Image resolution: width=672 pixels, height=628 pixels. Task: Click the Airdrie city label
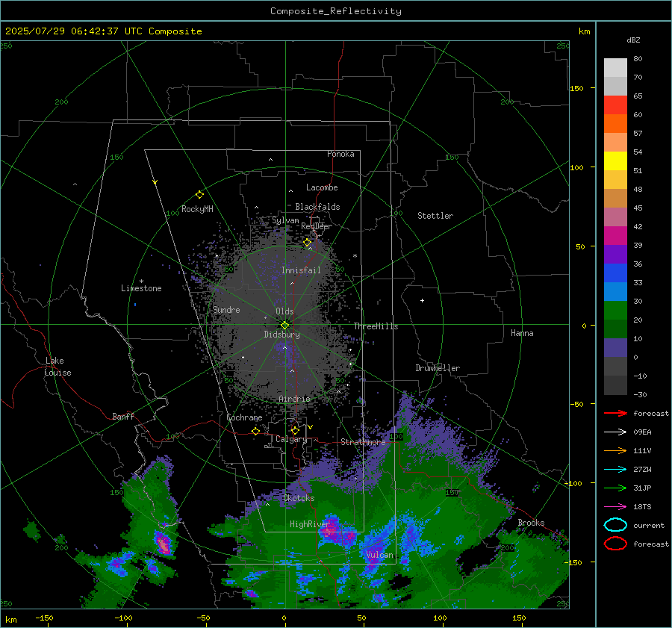294,399
